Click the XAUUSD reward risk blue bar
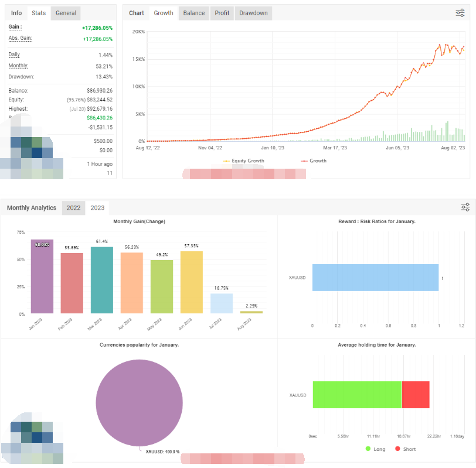 coord(376,278)
